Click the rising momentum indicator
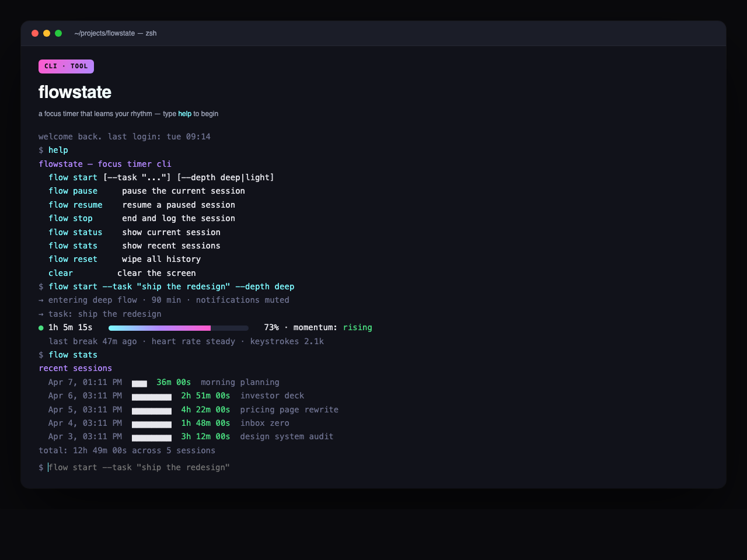 [357, 327]
